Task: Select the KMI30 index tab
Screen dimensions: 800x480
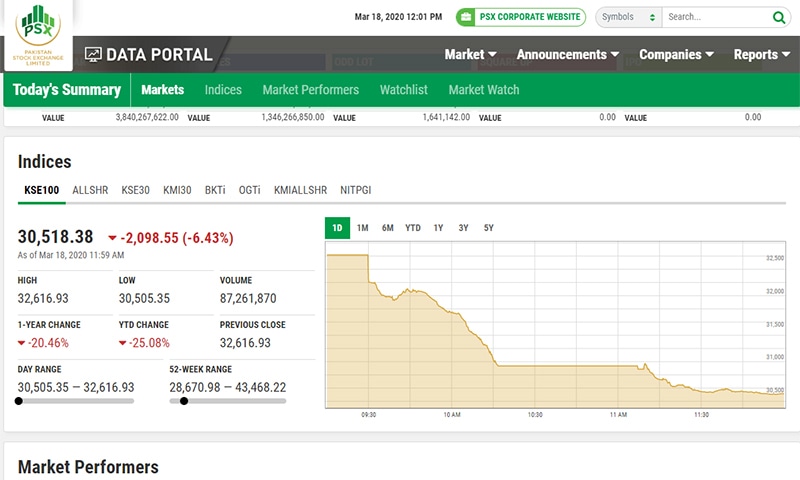Action: [177, 190]
